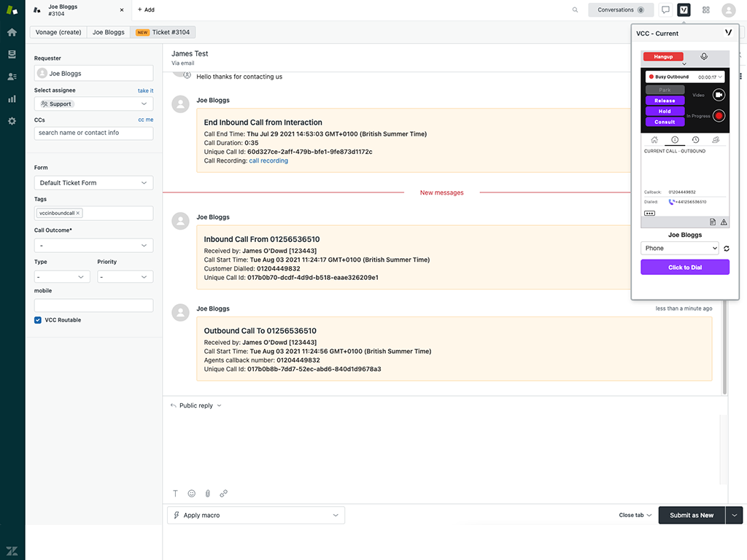Click the microphone icon in VCC panel
The image size is (747, 560).
[704, 56]
